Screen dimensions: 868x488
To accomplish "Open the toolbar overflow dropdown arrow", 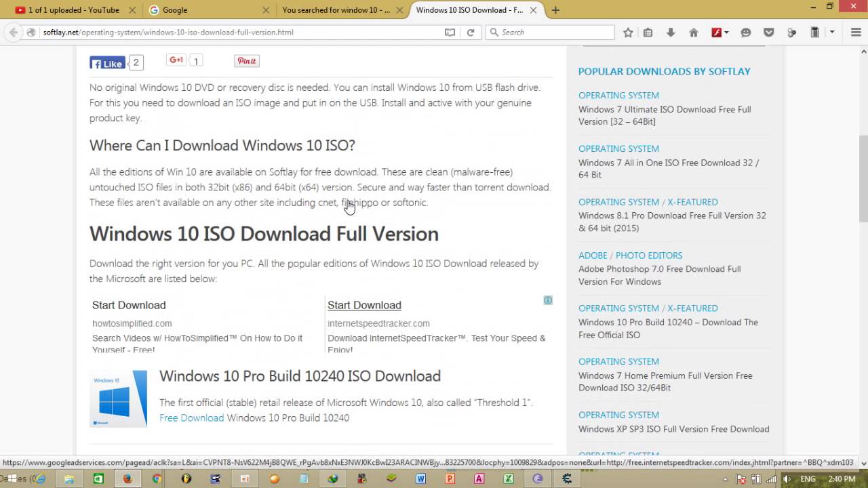I will [x=833, y=32].
